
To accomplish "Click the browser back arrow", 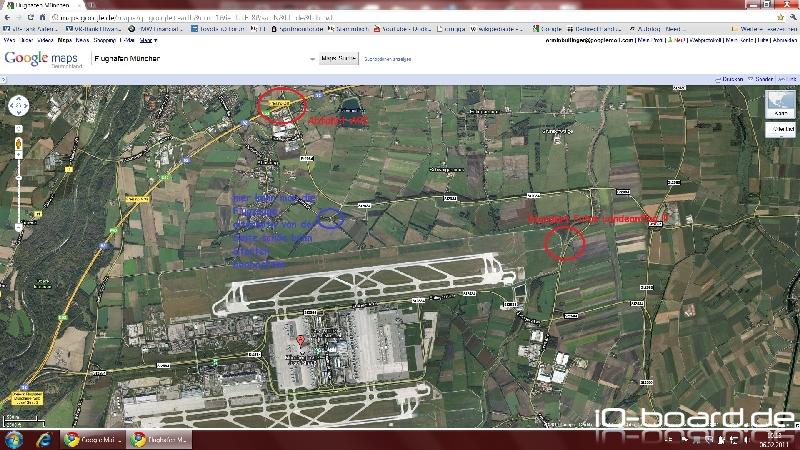I will click(x=9, y=17).
